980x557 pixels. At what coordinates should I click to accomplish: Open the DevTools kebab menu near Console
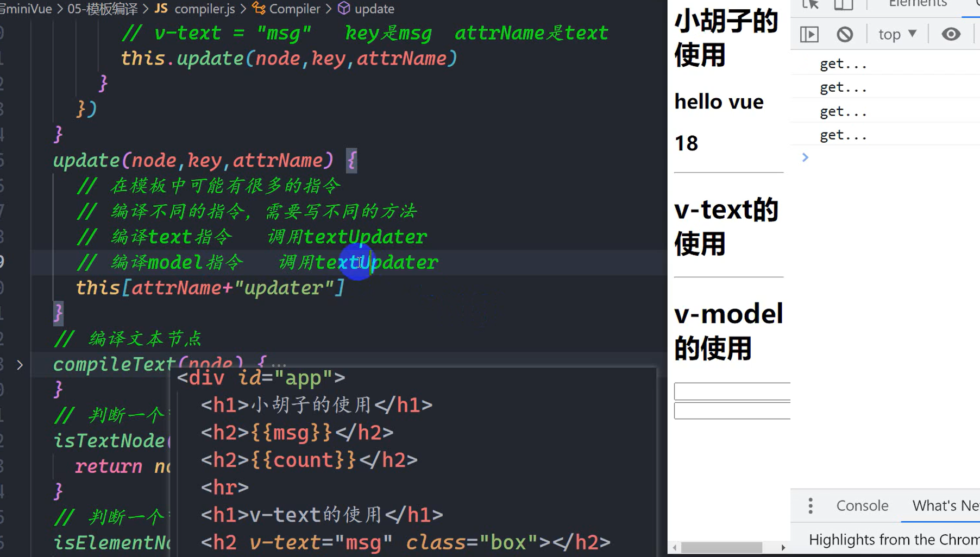(x=810, y=505)
